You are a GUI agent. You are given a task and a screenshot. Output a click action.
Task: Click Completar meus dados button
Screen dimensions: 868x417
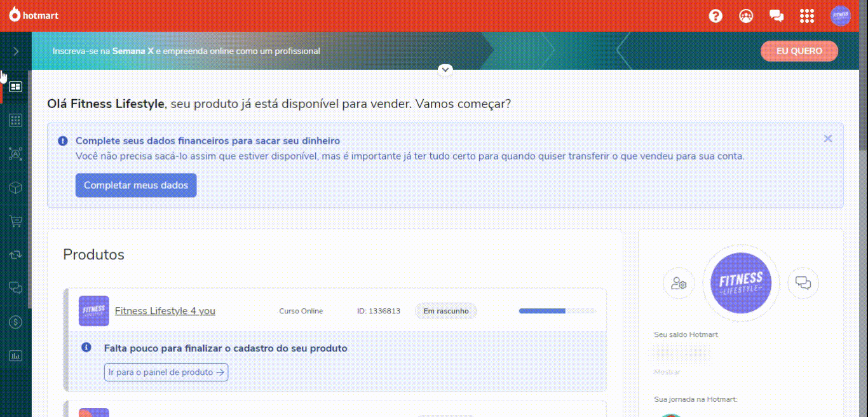click(136, 186)
